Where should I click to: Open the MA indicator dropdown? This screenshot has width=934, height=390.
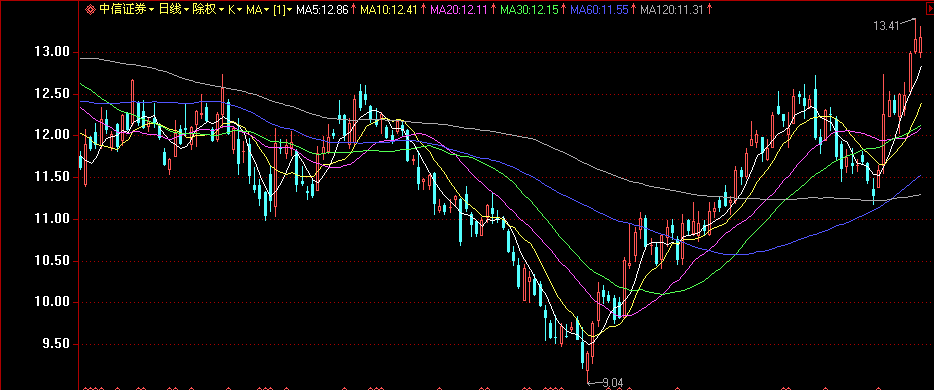point(258,10)
